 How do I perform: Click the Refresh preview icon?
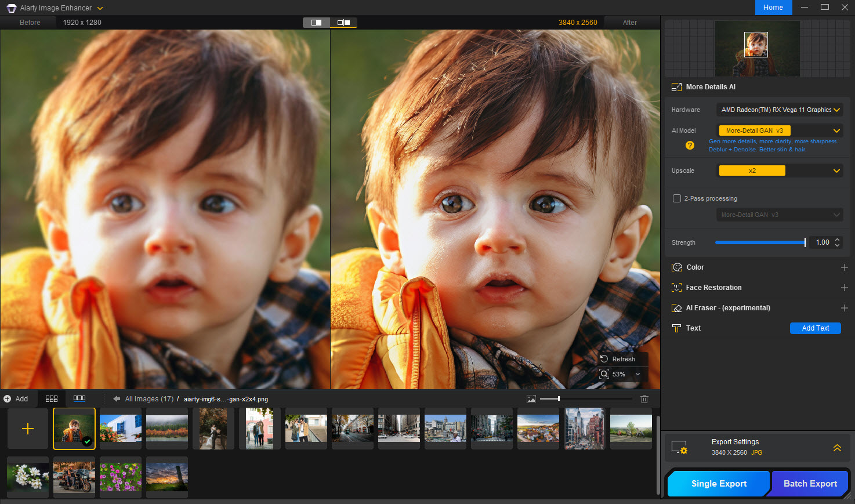604,359
